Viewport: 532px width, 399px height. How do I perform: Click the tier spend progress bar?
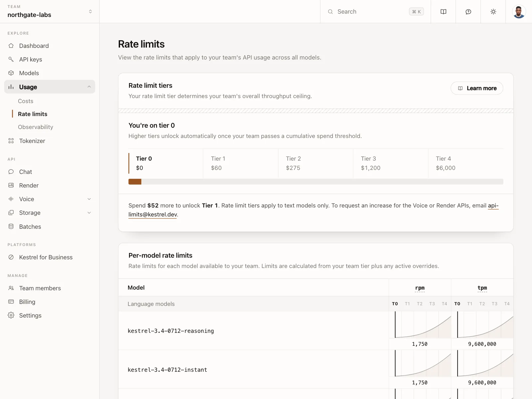click(x=316, y=182)
